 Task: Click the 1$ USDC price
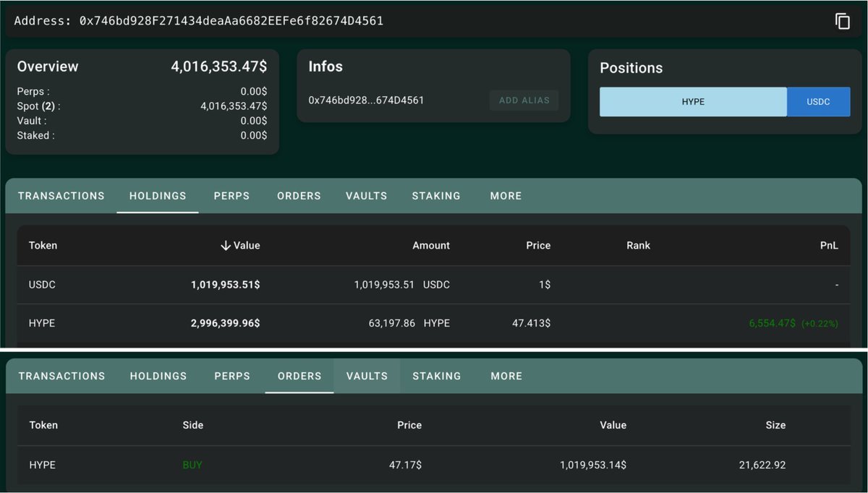(544, 285)
